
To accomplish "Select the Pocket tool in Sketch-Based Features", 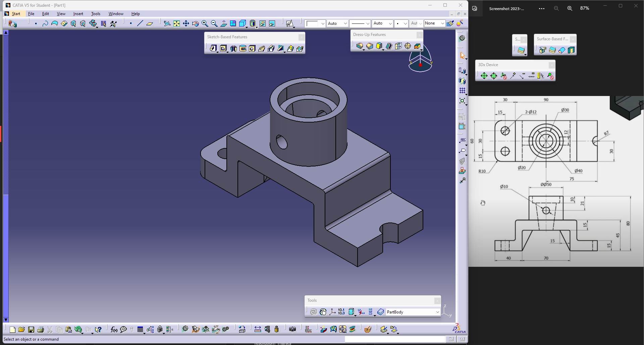I will pyautogui.click(x=223, y=48).
